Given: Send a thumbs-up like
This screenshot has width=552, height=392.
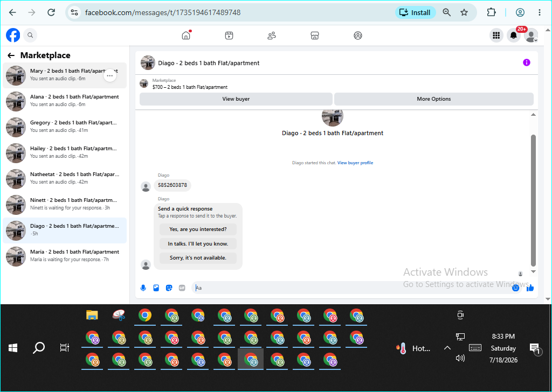Looking at the screenshot, I should (530, 288).
